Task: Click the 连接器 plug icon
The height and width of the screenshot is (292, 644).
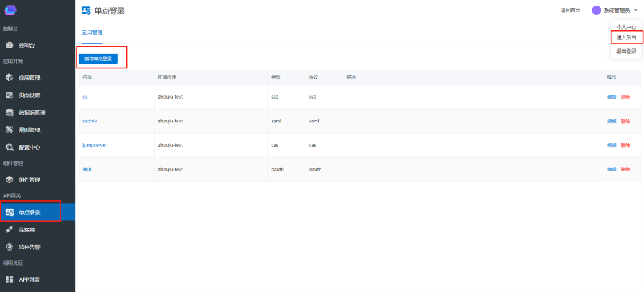Action: tap(10, 229)
